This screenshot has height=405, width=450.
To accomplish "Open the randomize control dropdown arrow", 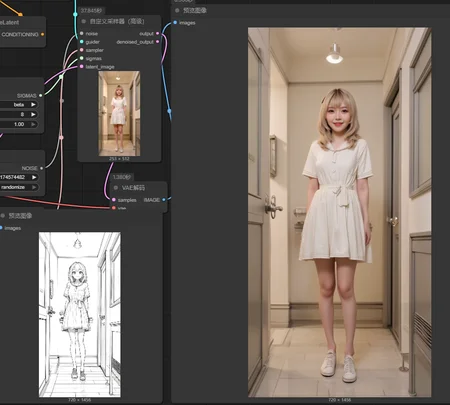I will (x=34, y=187).
